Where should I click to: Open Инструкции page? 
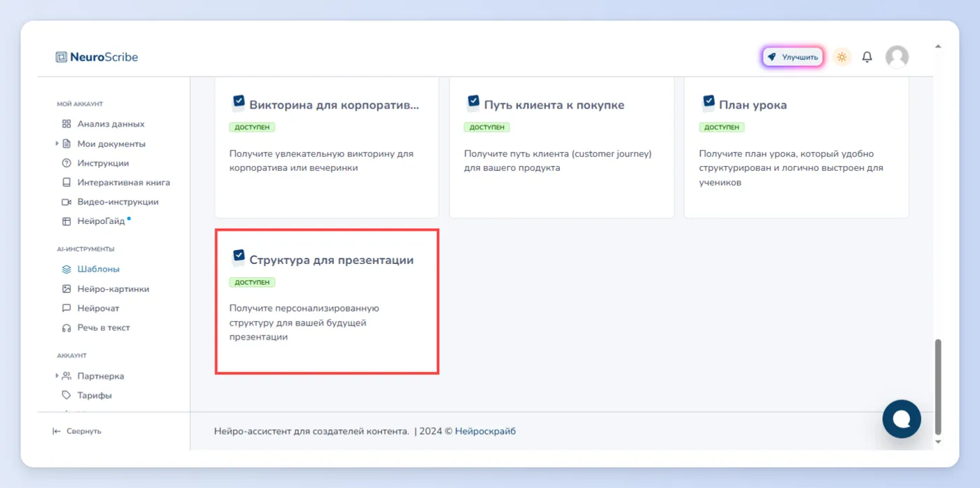pyautogui.click(x=103, y=163)
